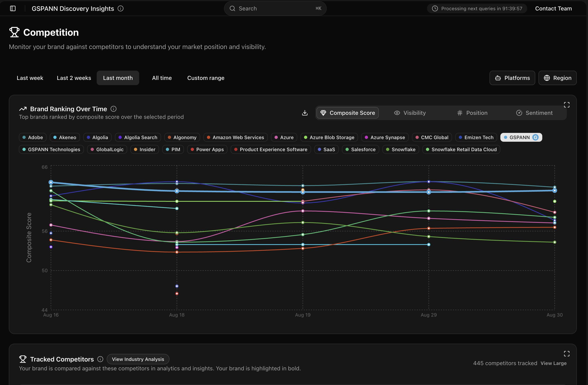Image resolution: width=588 pixels, height=385 pixels.
Task: Click the clock icon near processing timer
Action: tap(435, 8)
